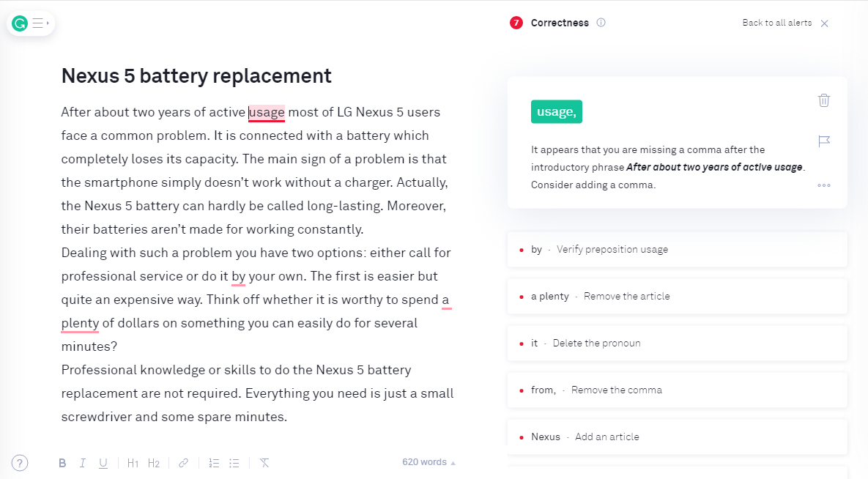Dismiss the alert with the trash icon
Image resolution: width=868 pixels, height=479 pixels.
pos(824,100)
